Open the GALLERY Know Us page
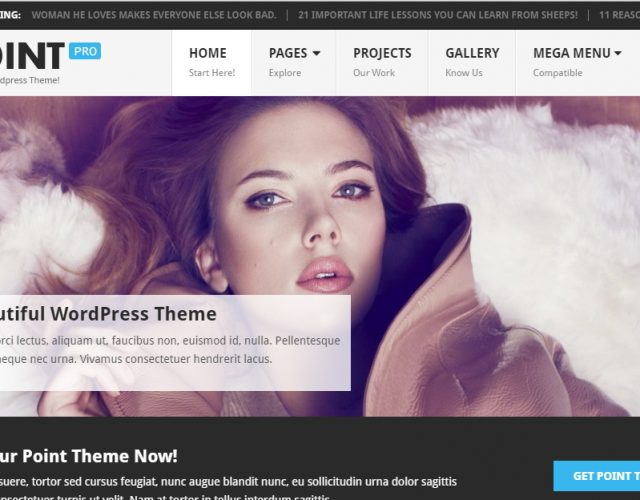Screen dimensions: 640x500 pyautogui.click(x=472, y=63)
